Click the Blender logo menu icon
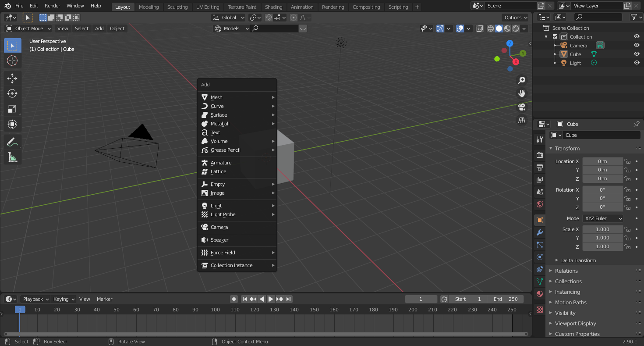 (x=7, y=6)
